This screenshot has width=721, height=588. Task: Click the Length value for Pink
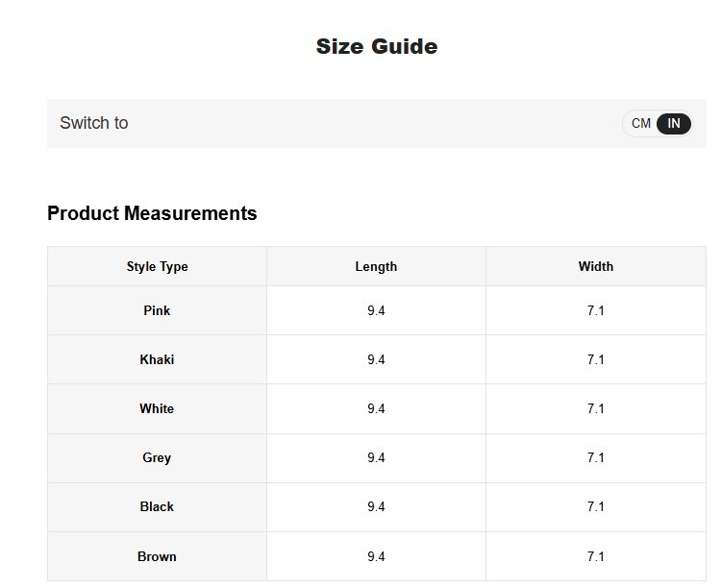tap(376, 310)
